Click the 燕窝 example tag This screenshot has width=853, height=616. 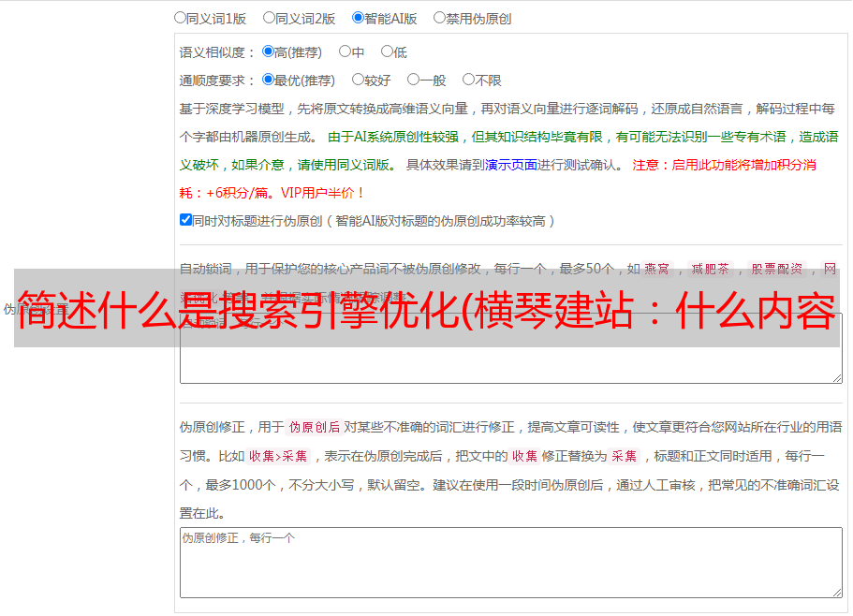(657, 269)
